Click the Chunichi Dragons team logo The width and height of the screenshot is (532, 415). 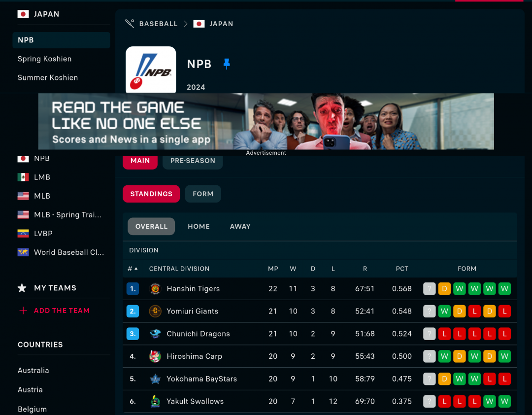click(155, 334)
